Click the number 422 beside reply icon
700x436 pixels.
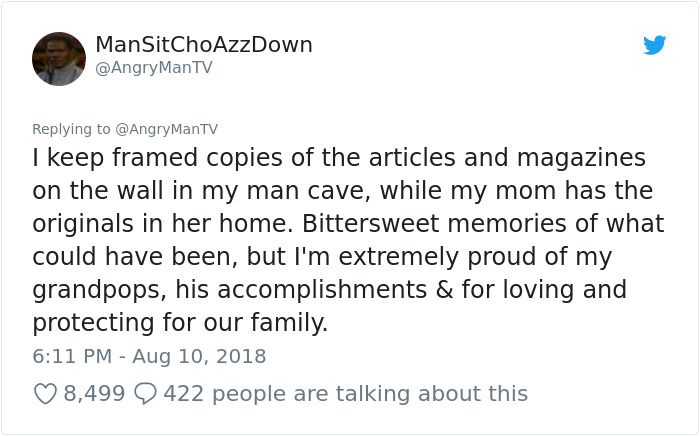click(183, 394)
